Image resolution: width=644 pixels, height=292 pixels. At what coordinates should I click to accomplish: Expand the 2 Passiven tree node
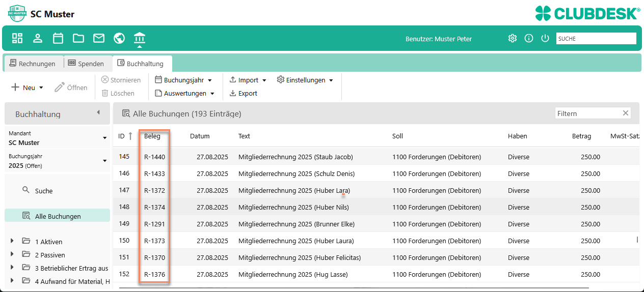click(12, 254)
